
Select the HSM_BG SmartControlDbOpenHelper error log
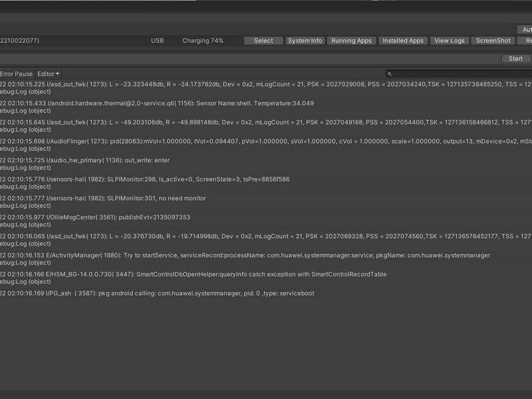266,278
